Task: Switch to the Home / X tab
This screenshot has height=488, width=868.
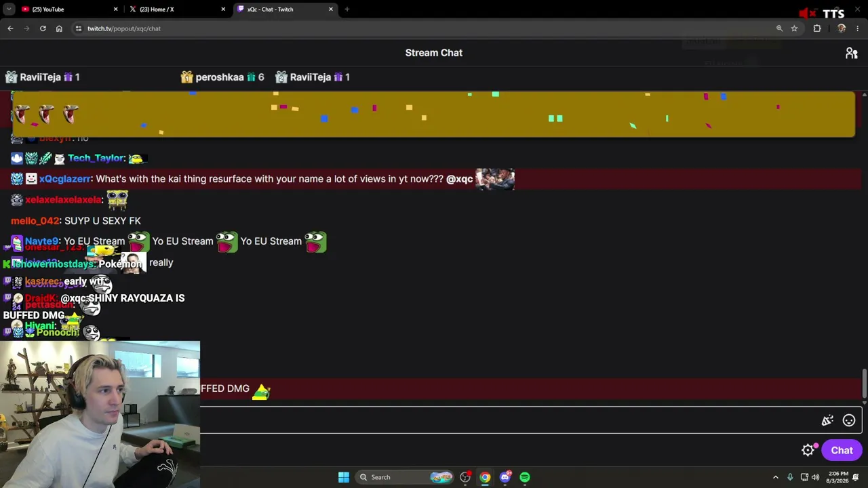Action: point(176,9)
